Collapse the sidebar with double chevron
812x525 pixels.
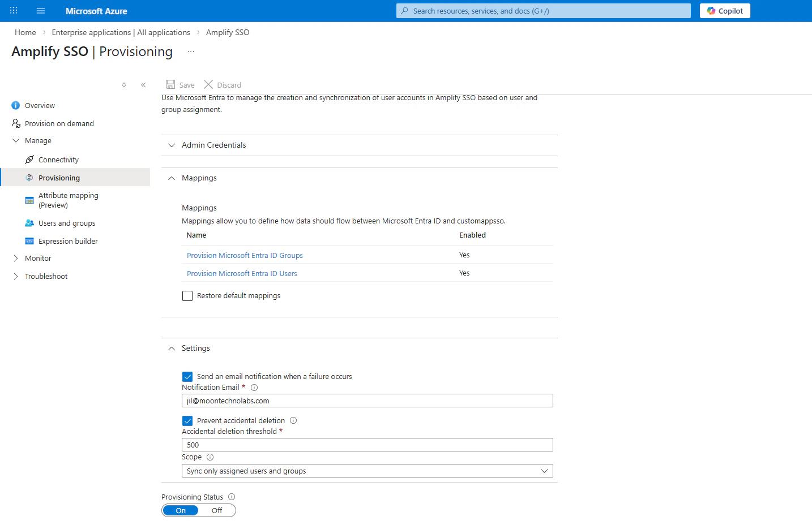pos(143,85)
